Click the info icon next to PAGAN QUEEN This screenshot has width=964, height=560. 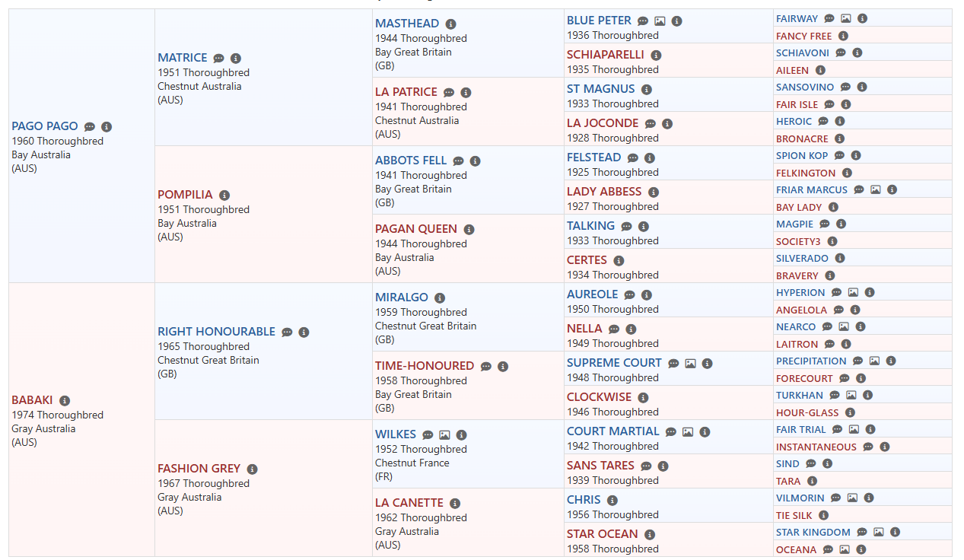point(469,230)
